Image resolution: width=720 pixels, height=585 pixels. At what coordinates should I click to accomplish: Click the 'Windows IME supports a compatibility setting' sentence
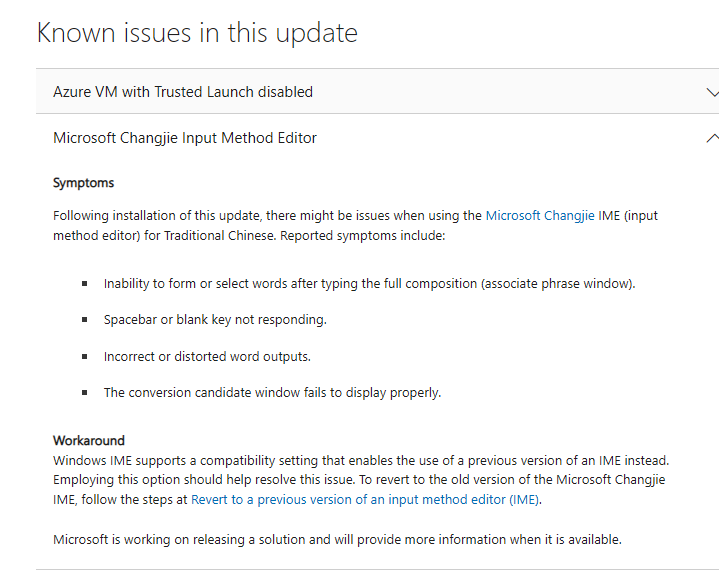coord(361,461)
